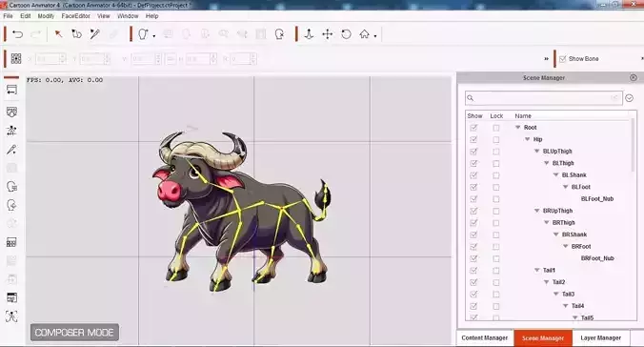Toggle Show checkbox for Tail1
Screen dimensions: 644x347
(x=474, y=271)
